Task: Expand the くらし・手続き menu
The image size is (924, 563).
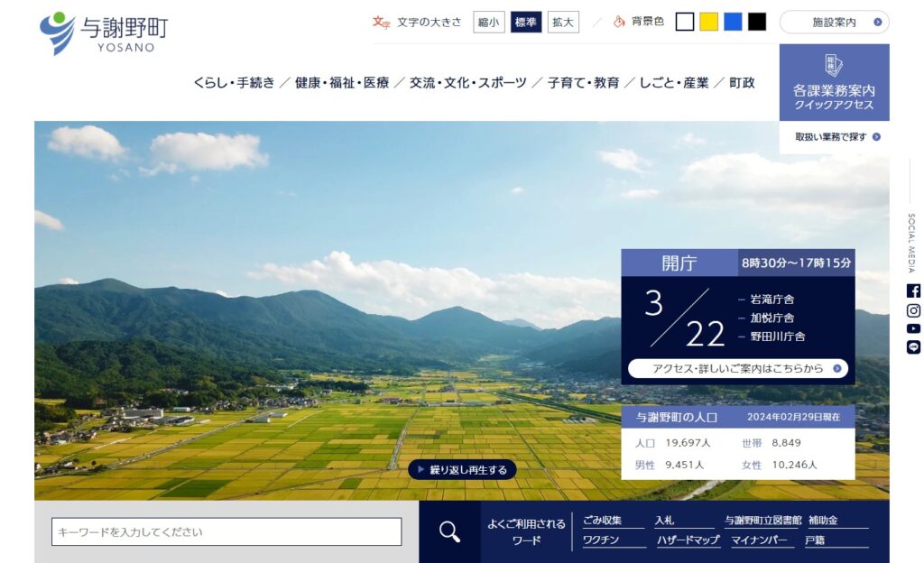Action: (x=234, y=83)
